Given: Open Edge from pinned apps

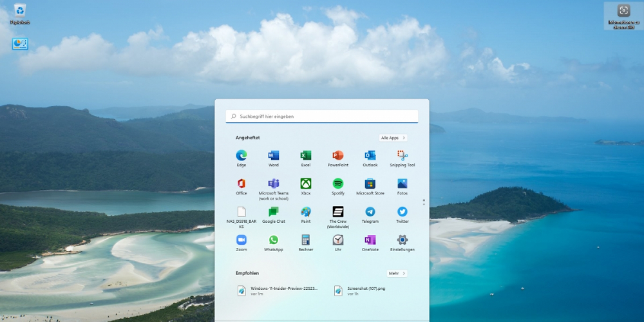Looking at the screenshot, I should coord(241,158).
